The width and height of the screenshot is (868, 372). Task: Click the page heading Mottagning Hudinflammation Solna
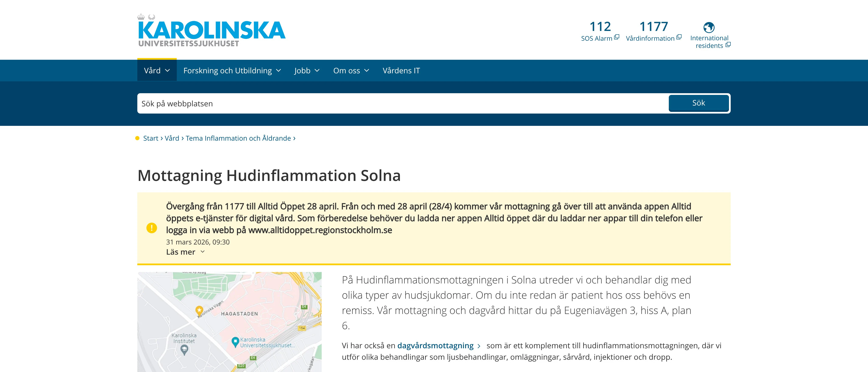click(269, 176)
